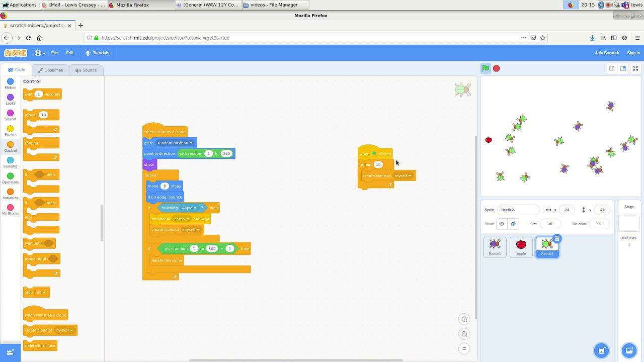Image resolution: width=644 pixels, height=362 pixels.
Task: Select the Sound block category
Action: [10, 115]
